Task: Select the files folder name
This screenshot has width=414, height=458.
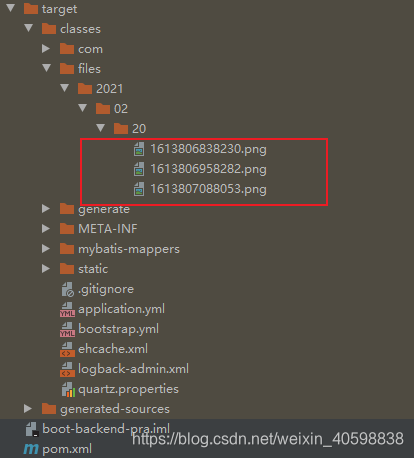Action: point(89,69)
